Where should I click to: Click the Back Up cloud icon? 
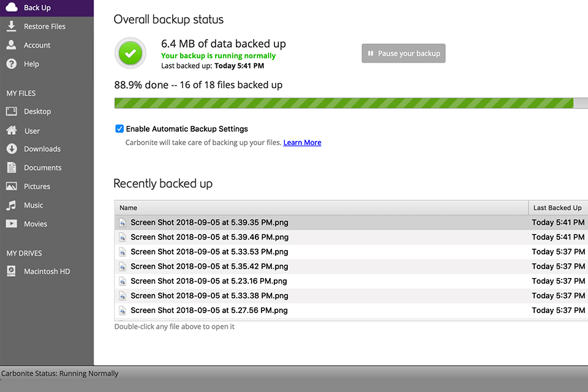tap(12, 7)
